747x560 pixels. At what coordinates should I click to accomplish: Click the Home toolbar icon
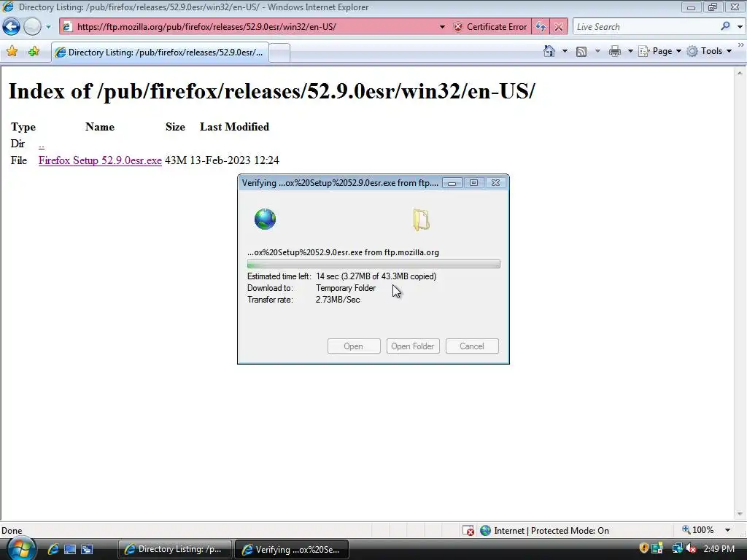(x=549, y=51)
